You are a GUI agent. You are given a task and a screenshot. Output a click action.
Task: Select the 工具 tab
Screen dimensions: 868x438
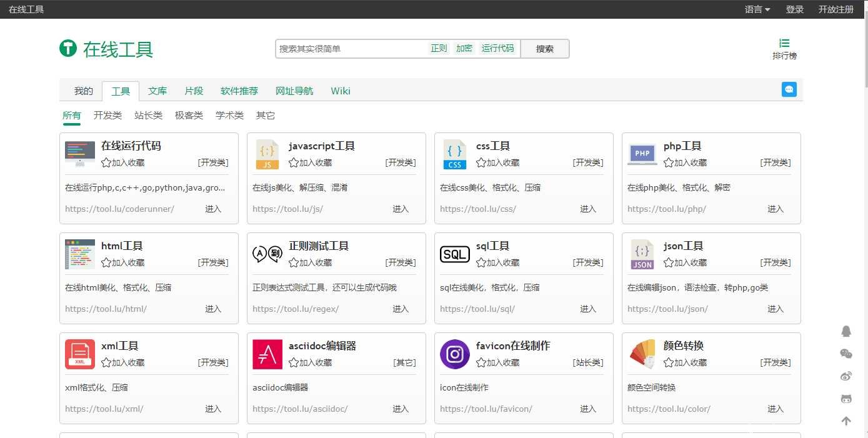tap(121, 91)
